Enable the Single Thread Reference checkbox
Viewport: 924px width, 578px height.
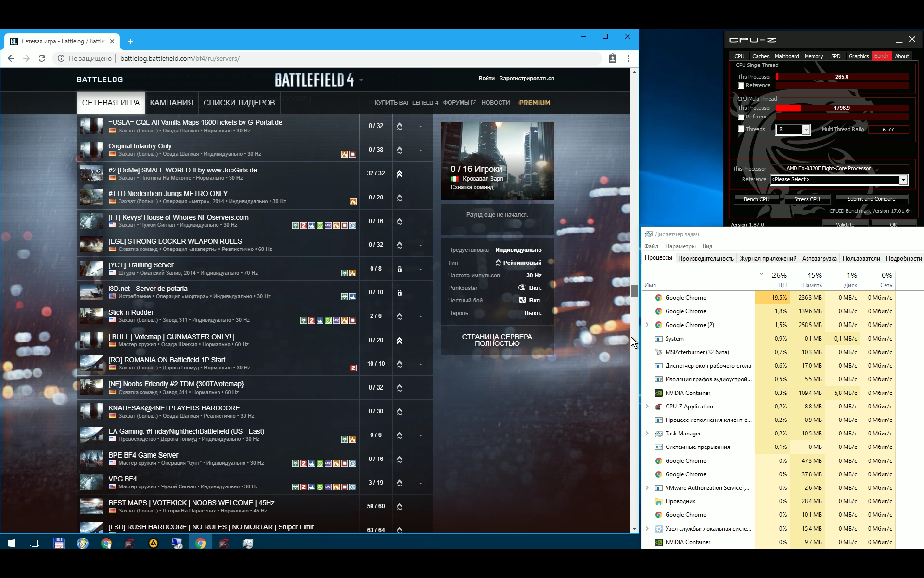[741, 86]
